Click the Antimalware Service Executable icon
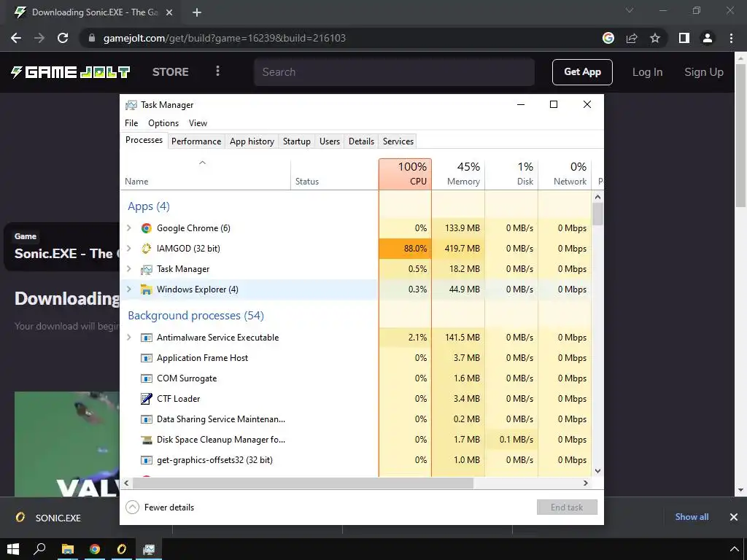 point(146,338)
